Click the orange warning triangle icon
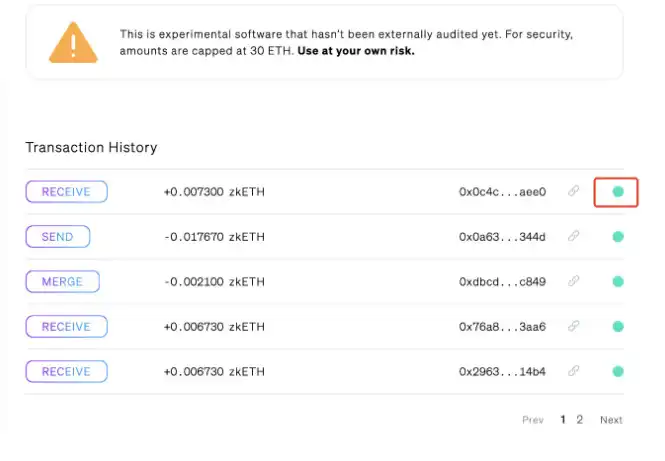Viewport: 665px width, 461px height. tap(74, 42)
